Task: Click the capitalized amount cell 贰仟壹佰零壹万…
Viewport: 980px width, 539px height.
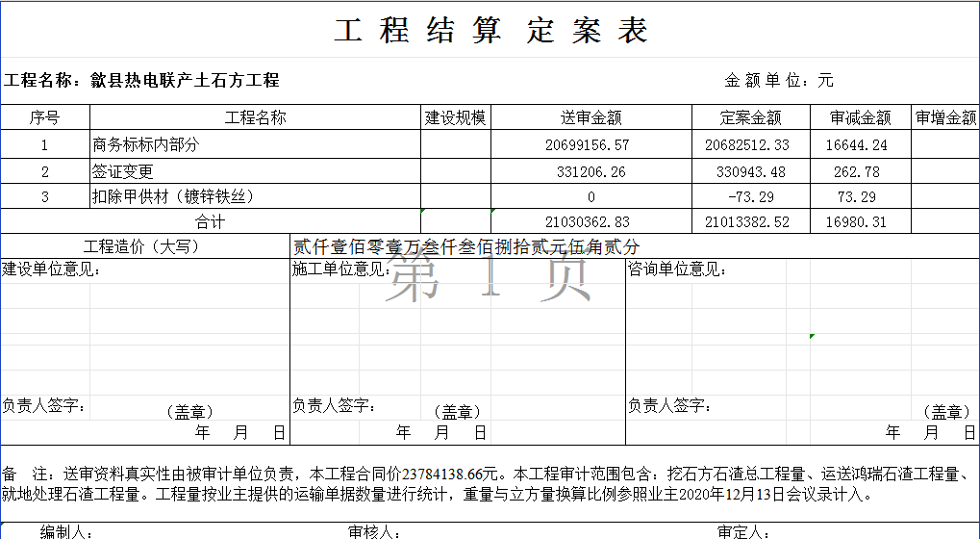Action: pos(466,246)
